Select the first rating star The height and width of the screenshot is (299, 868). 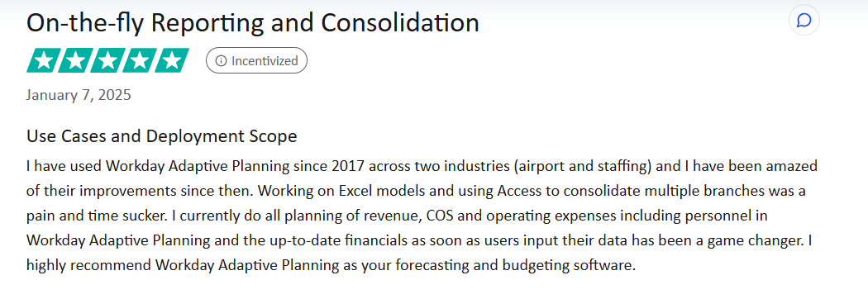point(43,60)
